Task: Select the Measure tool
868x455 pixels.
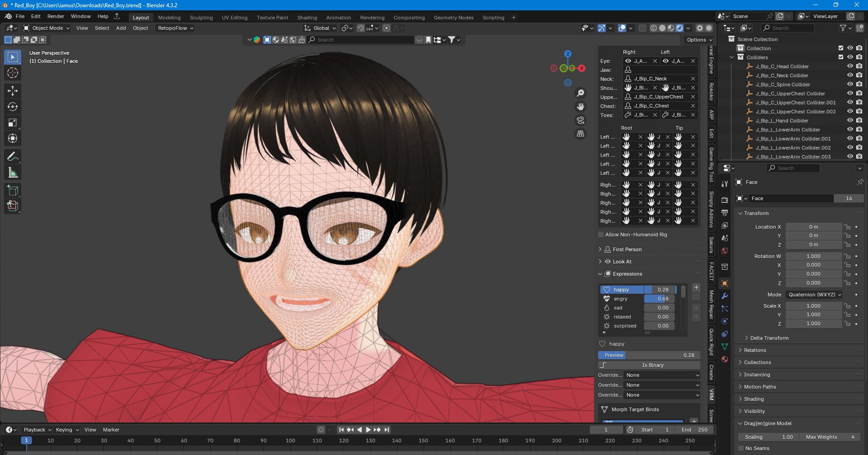Action: point(13,173)
